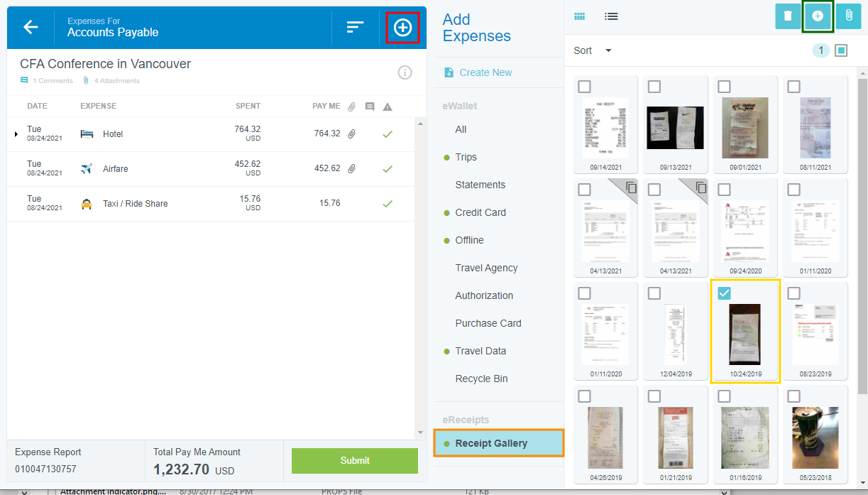Click the add expense plus icon

pos(402,27)
